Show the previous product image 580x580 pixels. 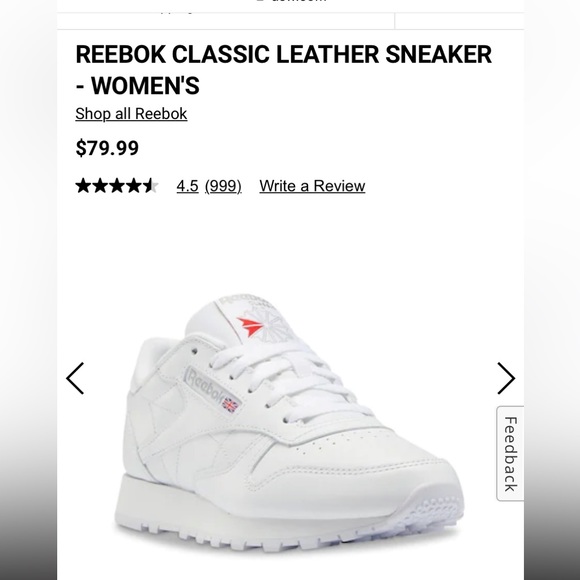[75, 378]
